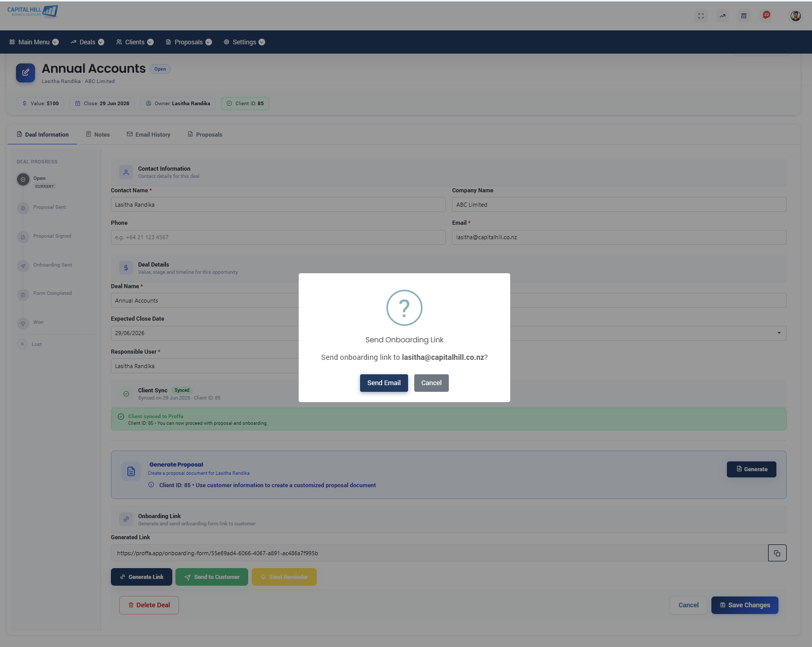Switch to the Notes tab

(x=98, y=135)
